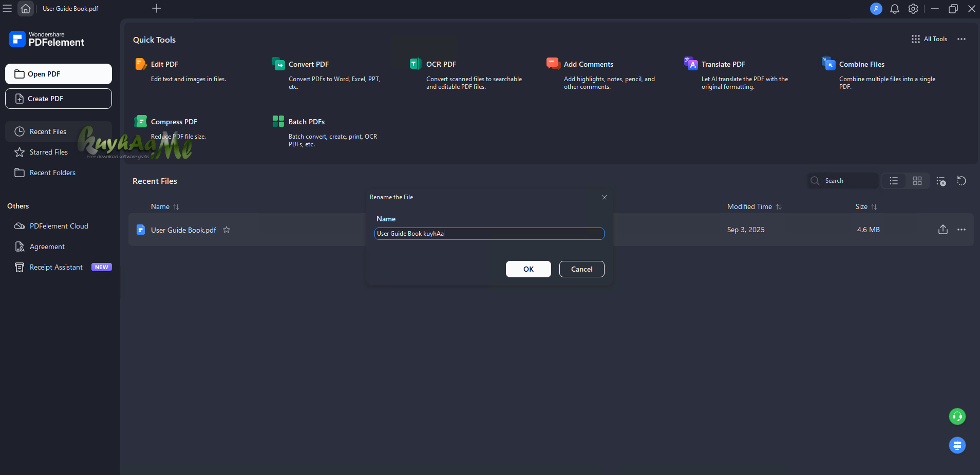Sort by Name column arrows

(176, 207)
